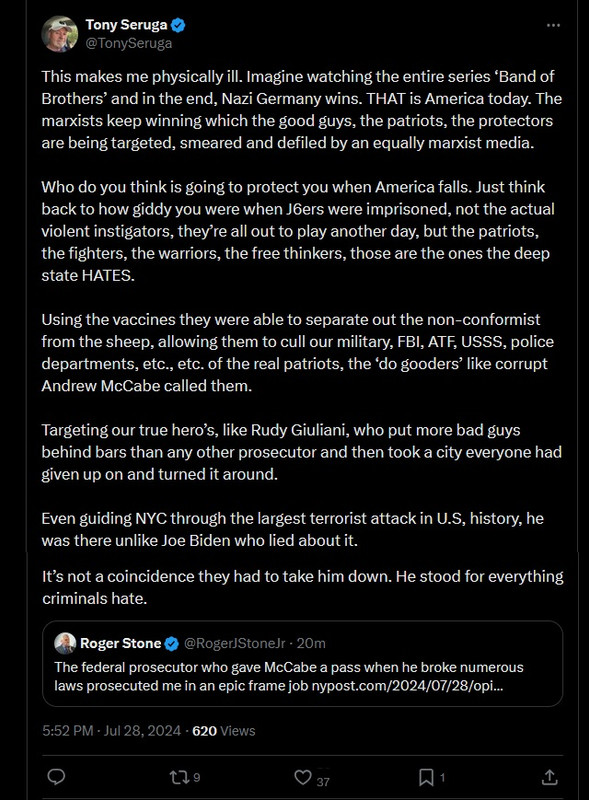Click the Tony Seruga display name

click(x=126, y=24)
